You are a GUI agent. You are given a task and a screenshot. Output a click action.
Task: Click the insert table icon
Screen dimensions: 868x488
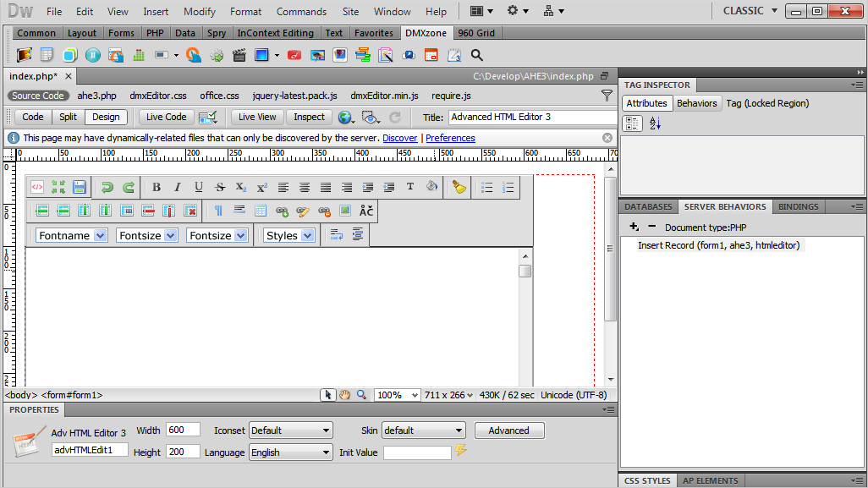click(x=261, y=211)
